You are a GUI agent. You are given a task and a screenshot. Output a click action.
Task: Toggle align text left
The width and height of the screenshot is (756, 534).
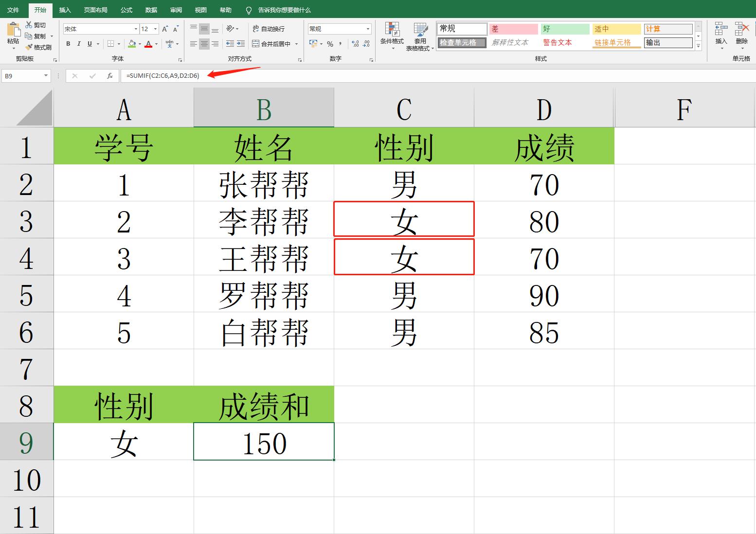coord(194,44)
